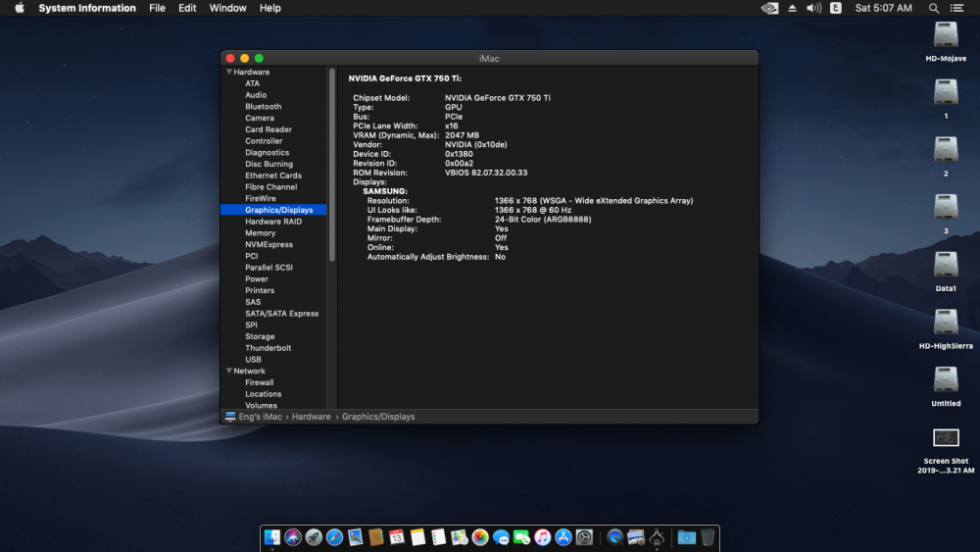Open FaceTime icon in the Dock
Viewport: 980px width, 552px height.
(x=521, y=537)
